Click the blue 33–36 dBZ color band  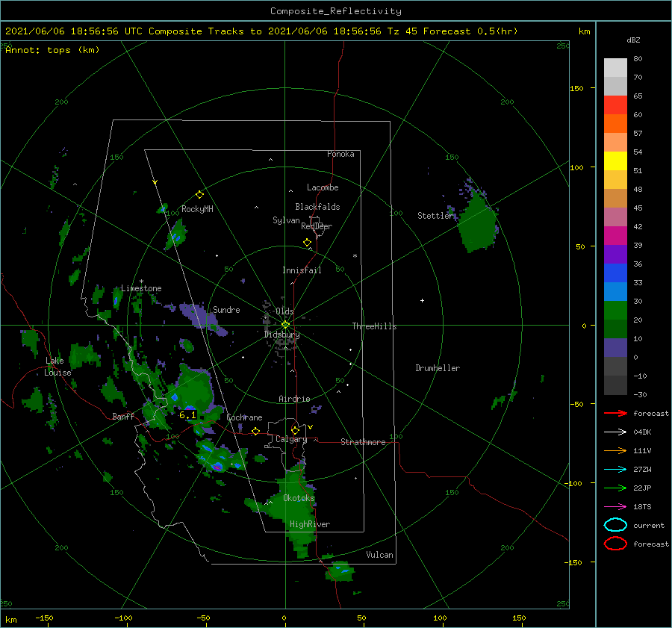[615, 273]
